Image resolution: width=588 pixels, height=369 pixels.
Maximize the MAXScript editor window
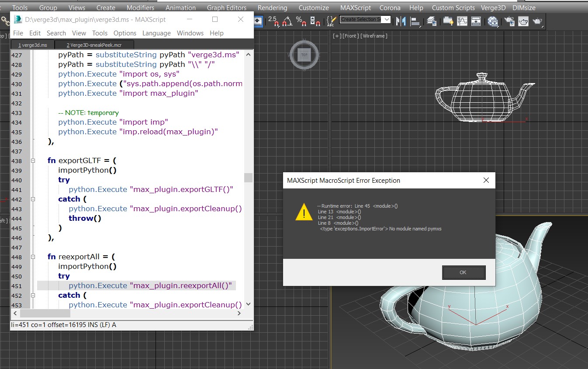[x=215, y=19]
